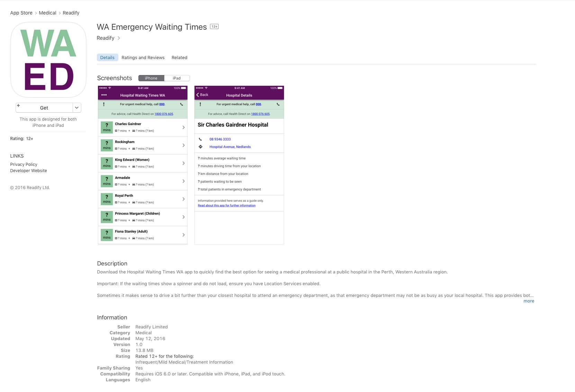
Task: Click phone icon in first screenshot's urgent banner
Action: (x=182, y=104)
